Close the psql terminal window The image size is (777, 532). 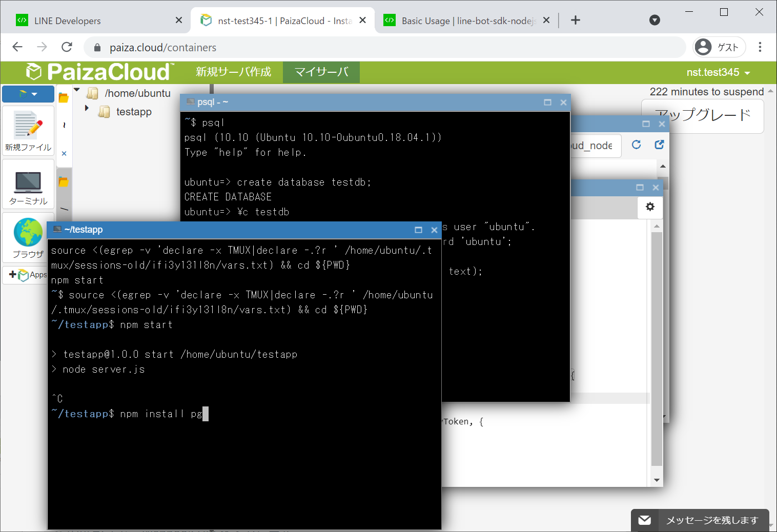pos(563,102)
